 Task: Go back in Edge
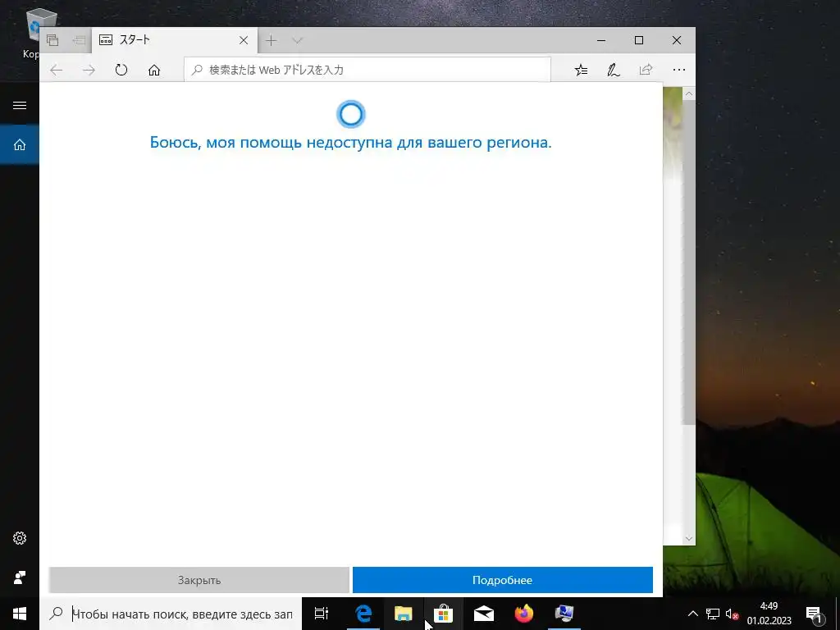[x=57, y=71]
